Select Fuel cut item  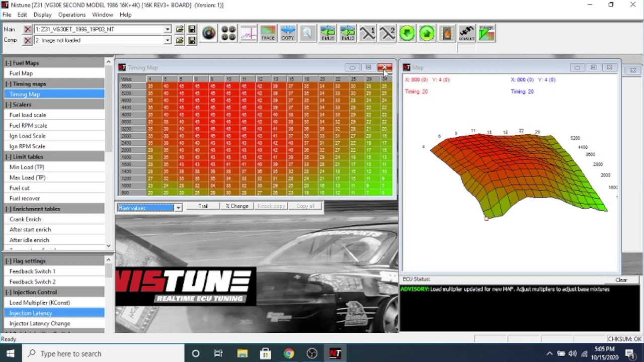click(54, 188)
